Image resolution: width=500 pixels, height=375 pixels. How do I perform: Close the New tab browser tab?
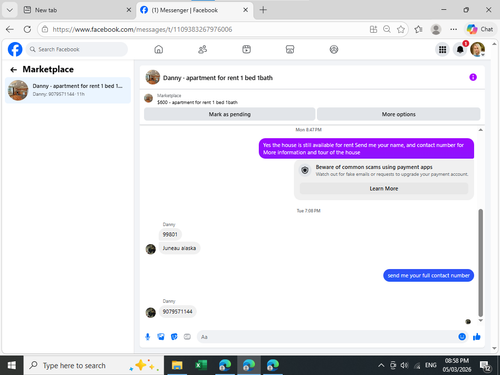coord(129,10)
